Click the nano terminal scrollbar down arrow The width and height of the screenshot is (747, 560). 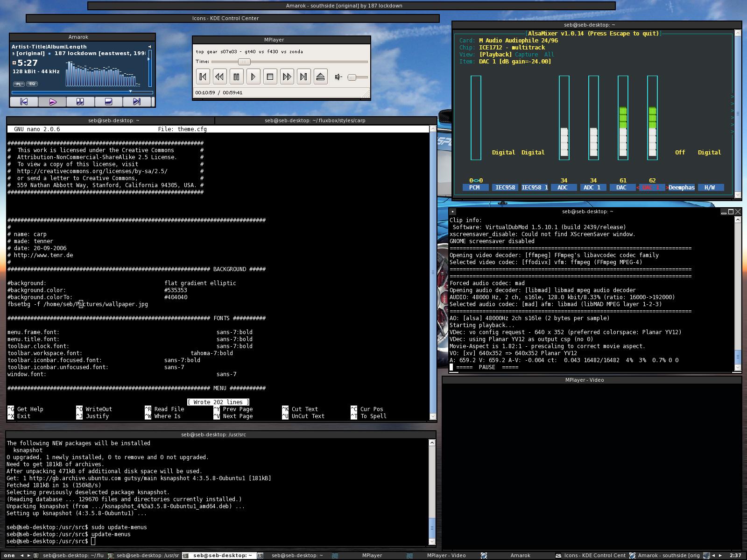pyautogui.click(x=432, y=416)
